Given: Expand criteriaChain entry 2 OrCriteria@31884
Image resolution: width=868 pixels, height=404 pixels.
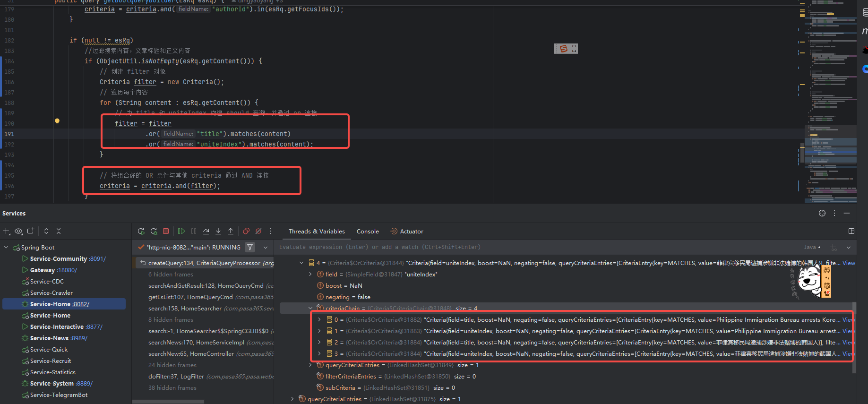Looking at the screenshot, I should pos(319,342).
